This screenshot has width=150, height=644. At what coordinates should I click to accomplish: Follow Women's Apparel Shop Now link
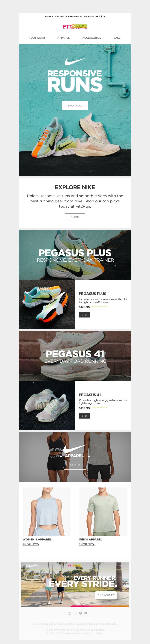[x=31, y=544]
